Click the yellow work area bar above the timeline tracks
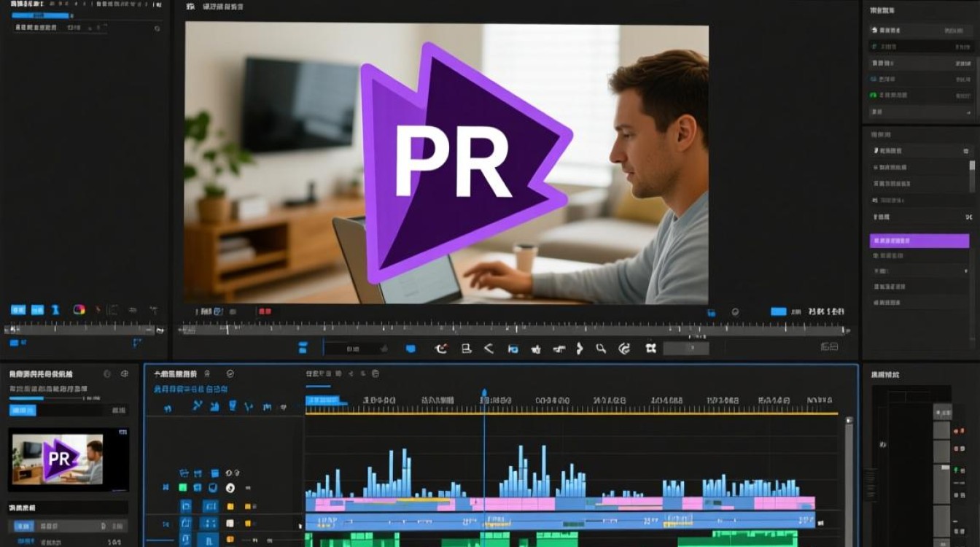980x547 pixels. [572, 414]
